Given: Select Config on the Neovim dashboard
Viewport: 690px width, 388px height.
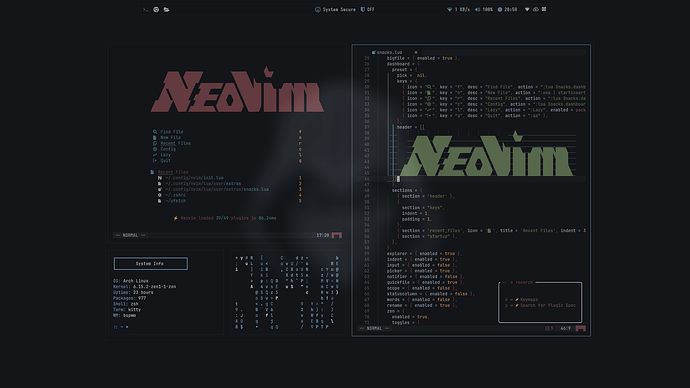Looking at the screenshot, I should (168, 149).
